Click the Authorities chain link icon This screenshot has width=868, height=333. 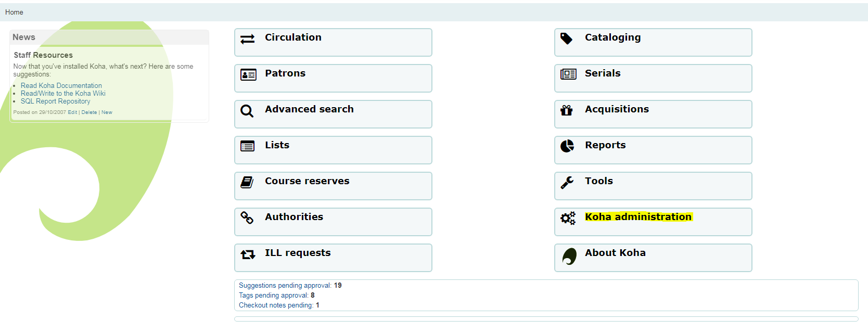[247, 217]
